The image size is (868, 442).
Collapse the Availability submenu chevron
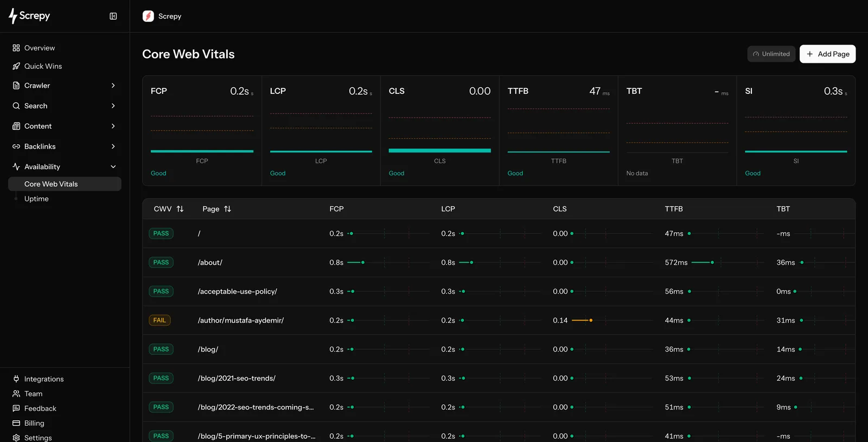(x=113, y=166)
